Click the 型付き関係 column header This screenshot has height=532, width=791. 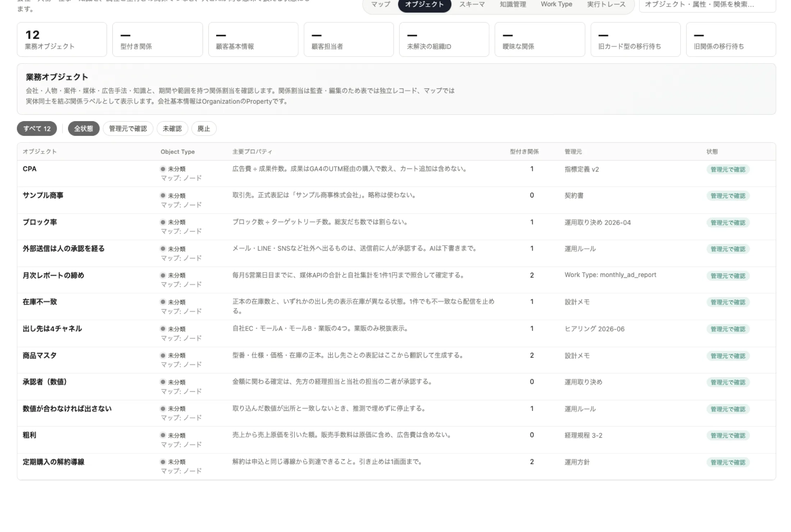(524, 152)
